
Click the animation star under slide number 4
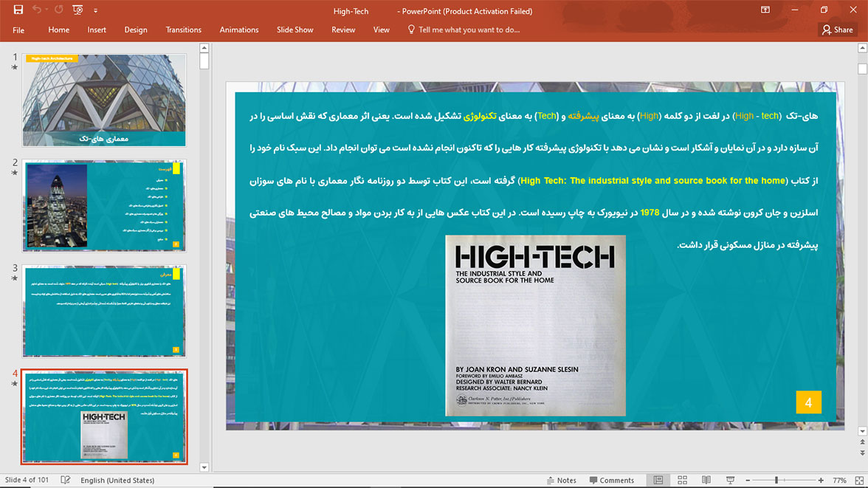click(x=15, y=383)
